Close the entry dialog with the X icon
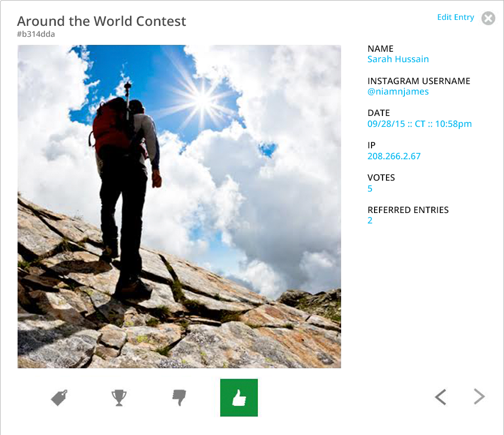504x435 pixels. 488,18
